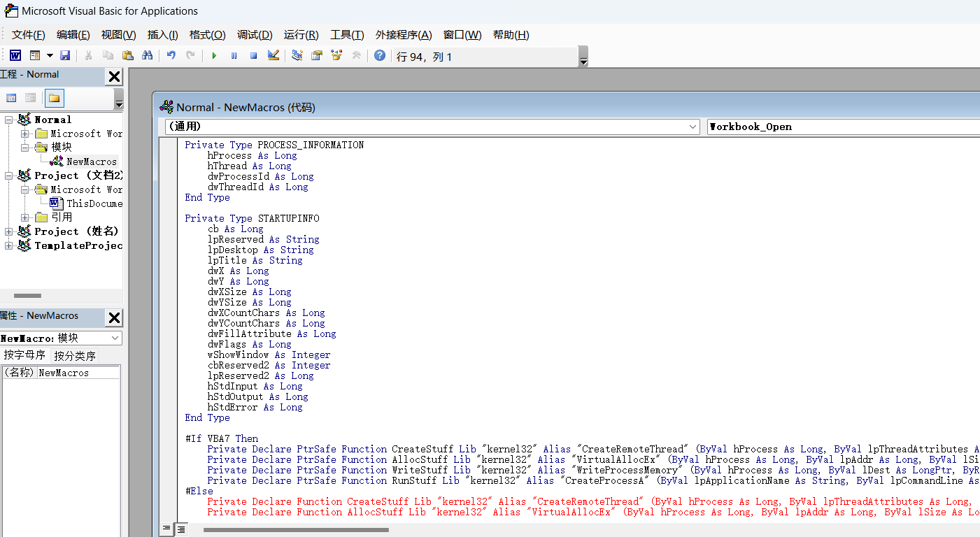Undo the last action
980x537 pixels.
pos(171,55)
